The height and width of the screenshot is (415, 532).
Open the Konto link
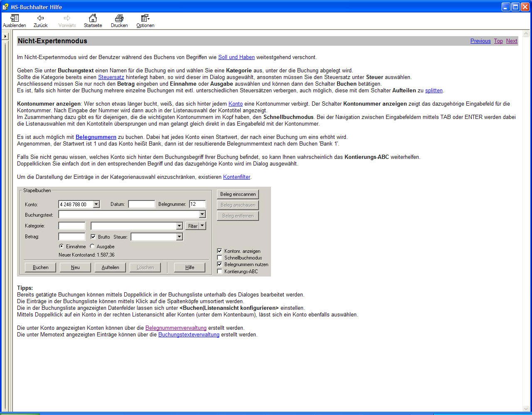pos(236,104)
